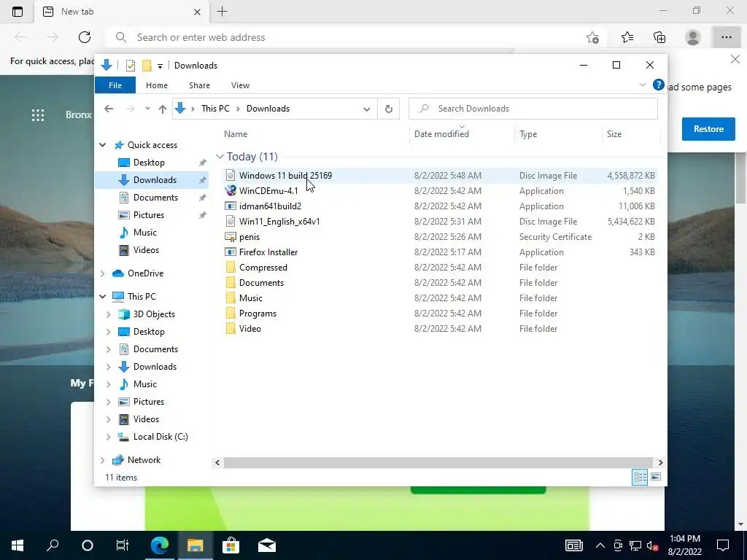
Task: Expand 3D Objects tree node
Action: [x=108, y=314]
